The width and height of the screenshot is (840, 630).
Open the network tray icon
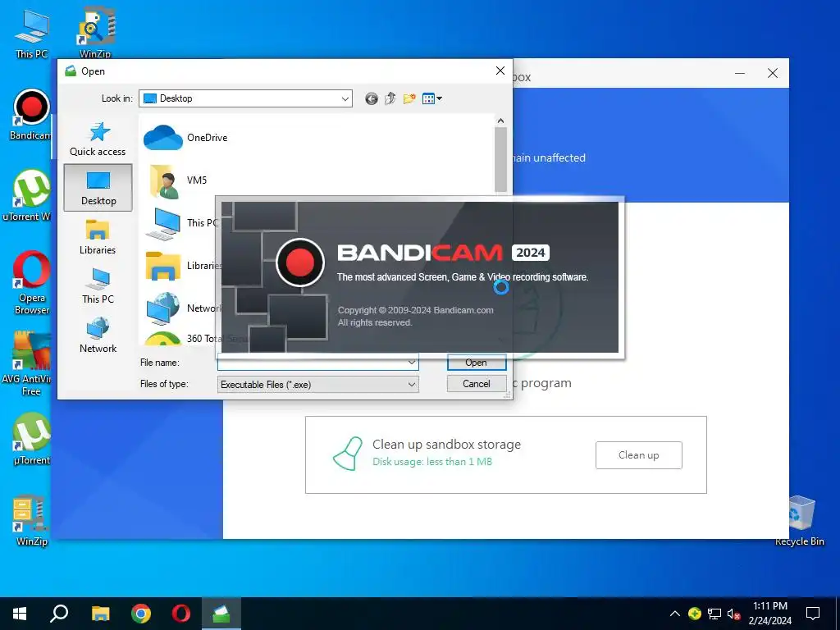714,614
